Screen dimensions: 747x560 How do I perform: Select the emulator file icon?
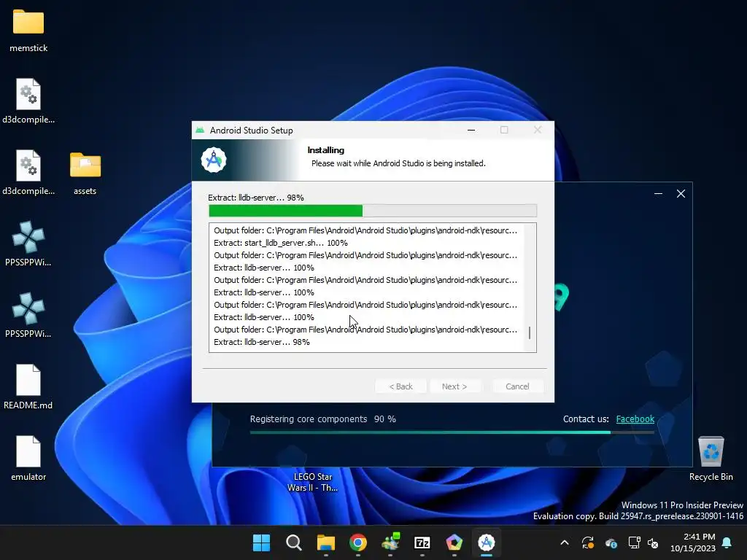28,451
